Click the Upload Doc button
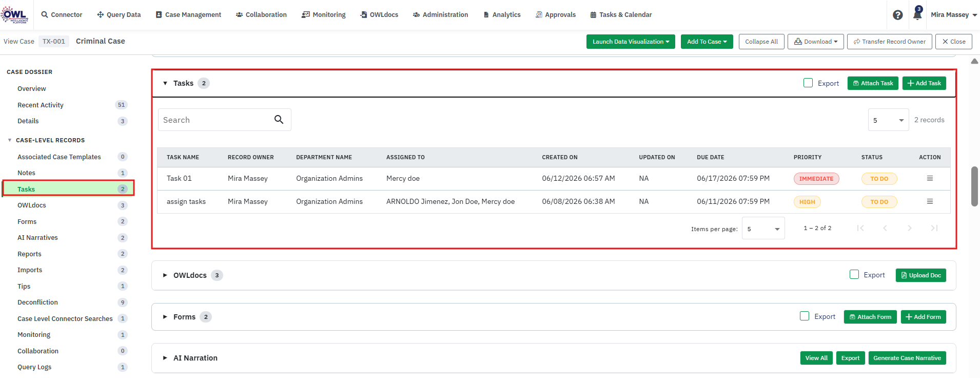 pyautogui.click(x=921, y=275)
